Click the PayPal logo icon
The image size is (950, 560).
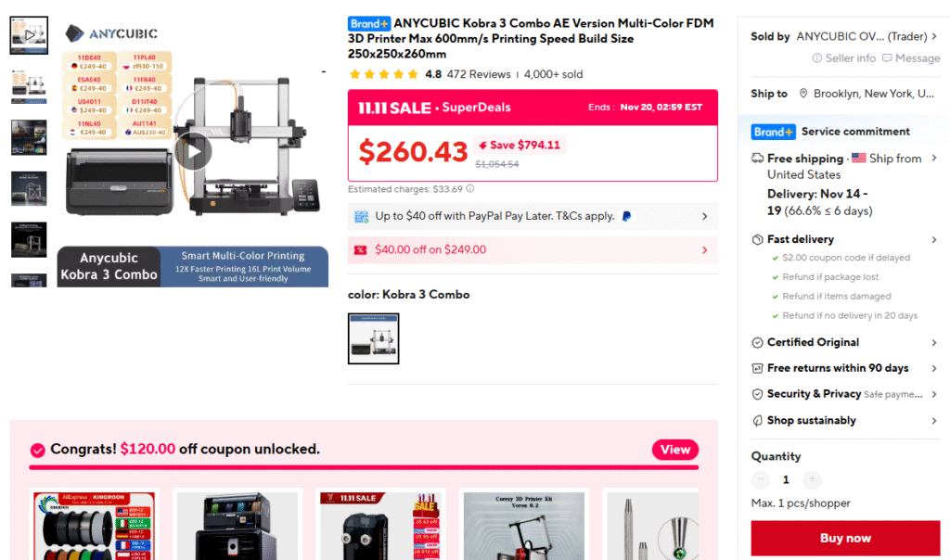point(626,216)
